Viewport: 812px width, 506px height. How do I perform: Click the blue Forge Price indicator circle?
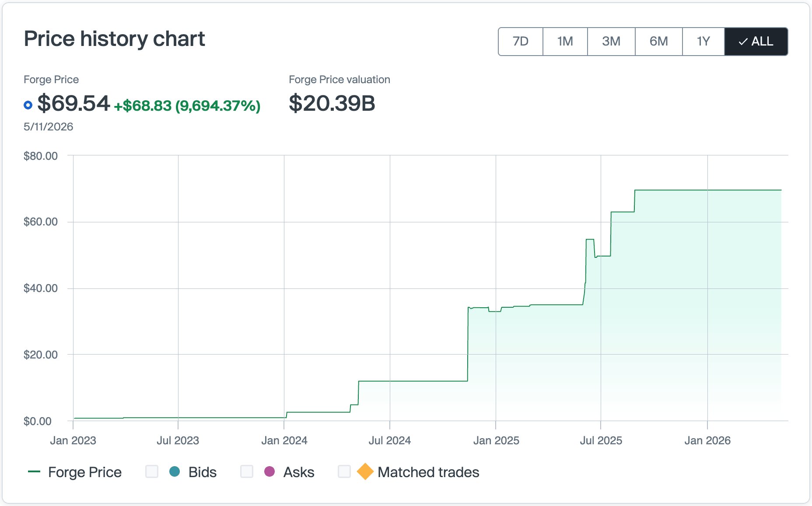coord(28,105)
